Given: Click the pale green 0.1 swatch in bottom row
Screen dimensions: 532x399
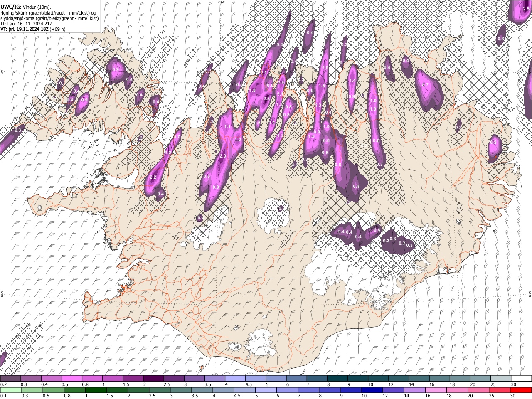Looking at the screenshot, I should coord(11,390).
